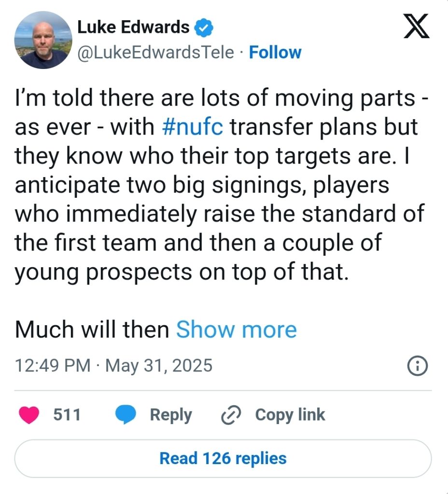The height and width of the screenshot is (494, 448).
Task: Click the Luke Edwards display name
Action: (x=133, y=28)
